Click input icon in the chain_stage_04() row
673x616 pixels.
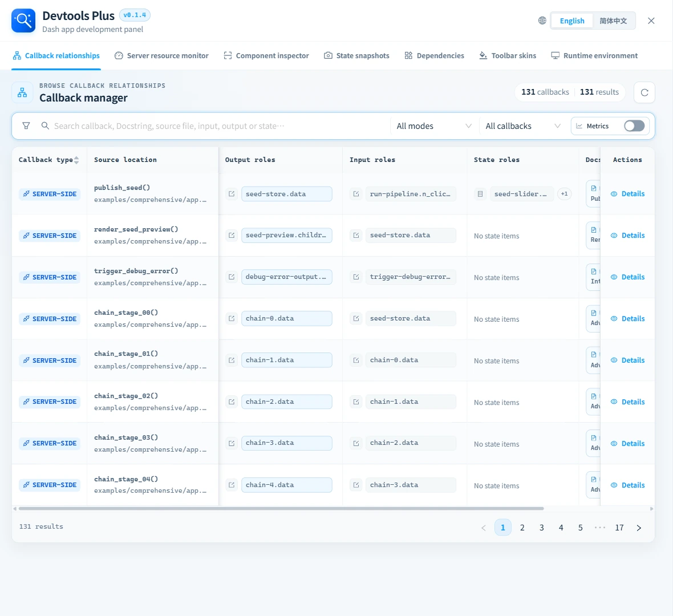click(x=356, y=485)
